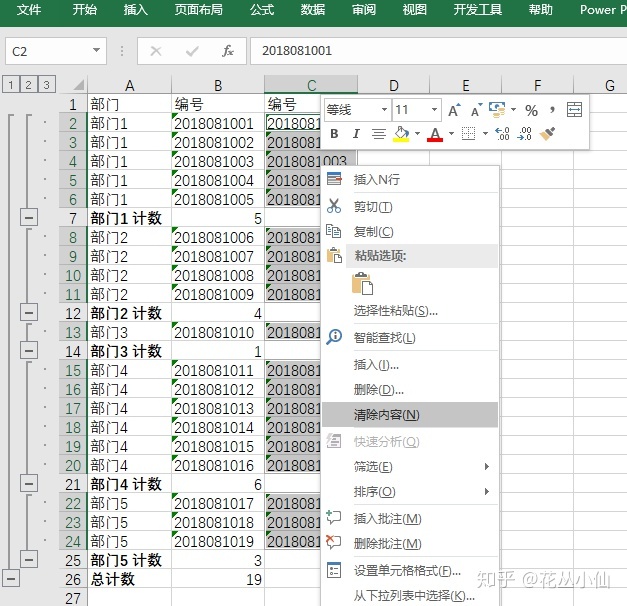Switch to 公式 ribbon tab

coord(262,9)
